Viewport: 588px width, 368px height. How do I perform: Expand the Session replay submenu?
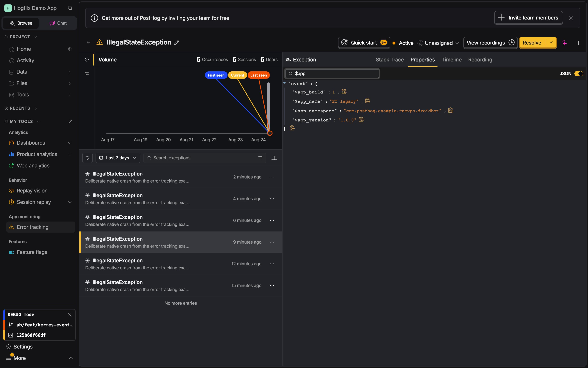pos(70,202)
